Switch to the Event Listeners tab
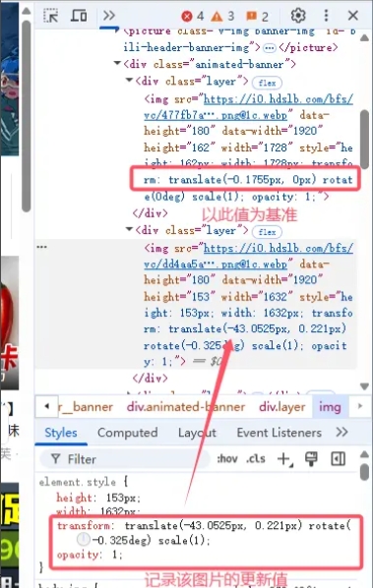This screenshot has height=588, width=373. click(x=280, y=433)
